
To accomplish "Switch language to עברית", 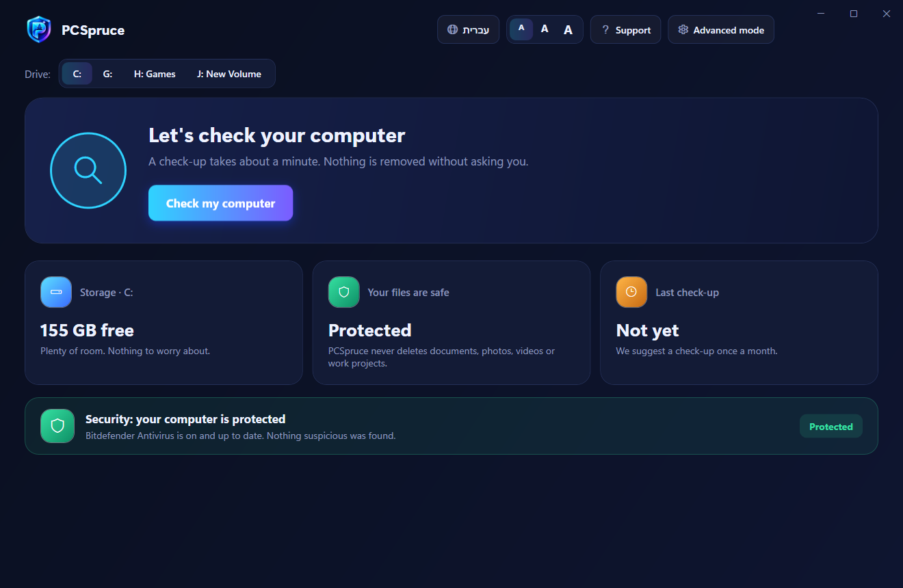I will [x=469, y=29].
